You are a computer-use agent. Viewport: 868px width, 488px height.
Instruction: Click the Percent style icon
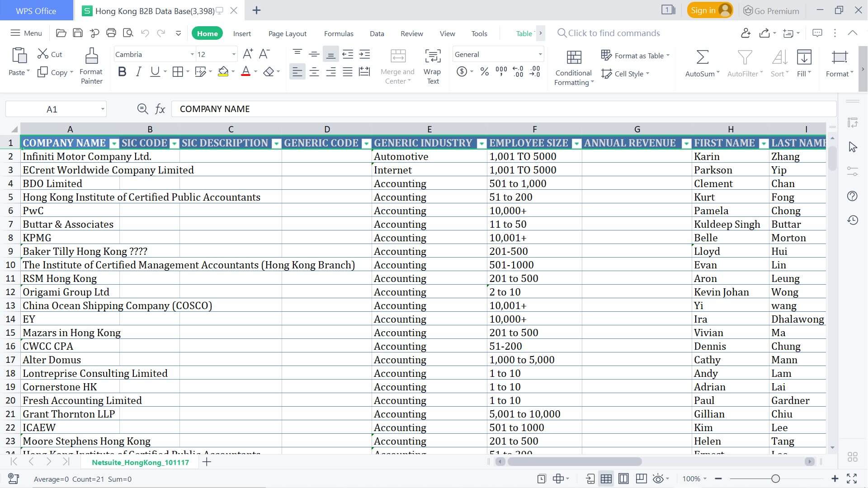[484, 72]
